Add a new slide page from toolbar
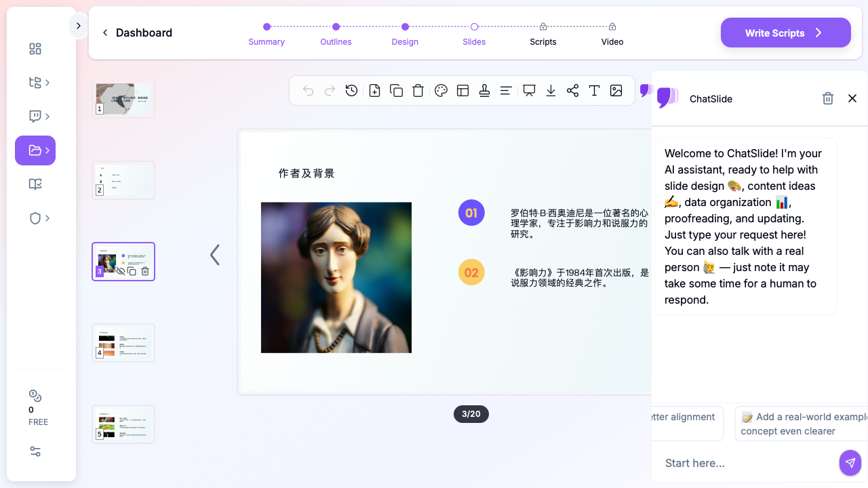Screen dimensions: 868x488 pyautogui.click(x=374, y=91)
